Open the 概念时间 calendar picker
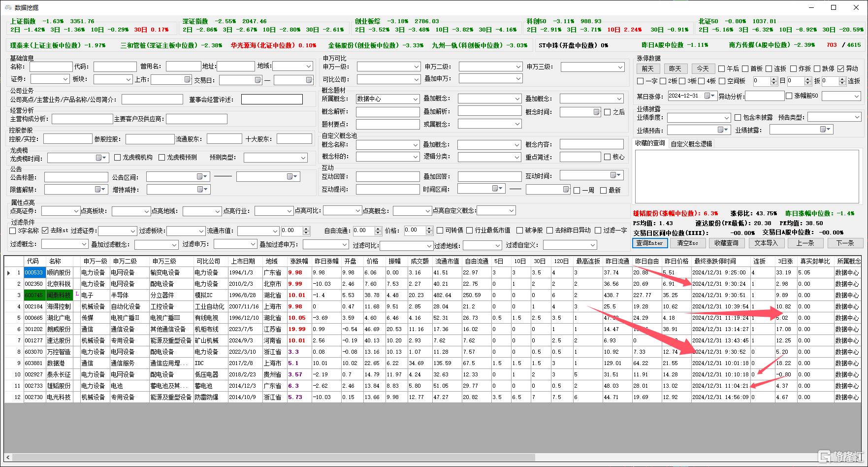This screenshot has height=467, width=868. coord(597,112)
